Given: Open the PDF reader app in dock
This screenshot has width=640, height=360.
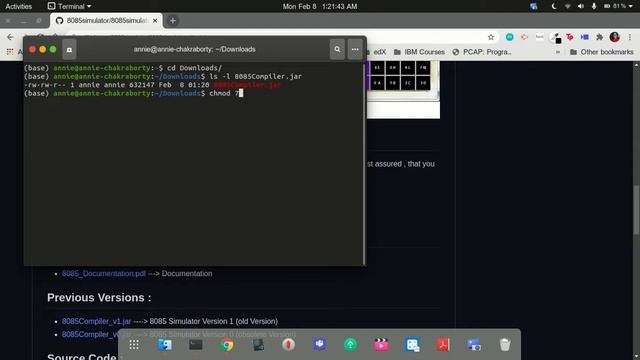Looking at the screenshot, I should (x=443, y=345).
